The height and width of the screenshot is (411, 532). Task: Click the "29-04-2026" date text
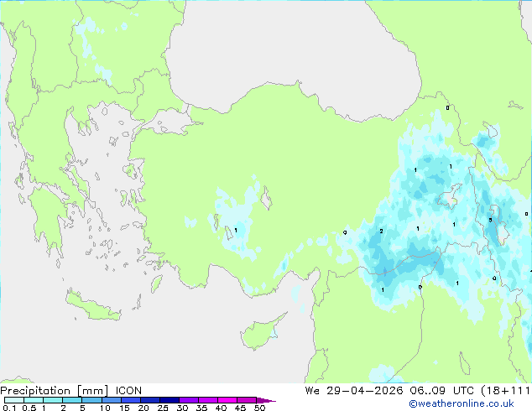pyautogui.click(x=365, y=391)
